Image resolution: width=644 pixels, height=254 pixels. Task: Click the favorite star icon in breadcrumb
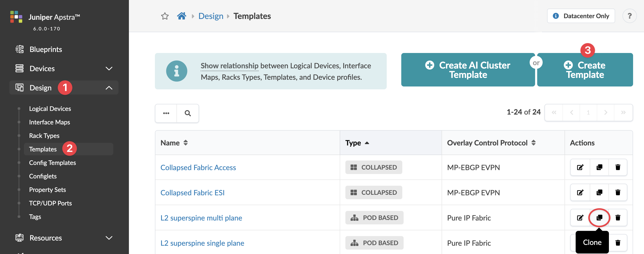[x=165, y=16]
